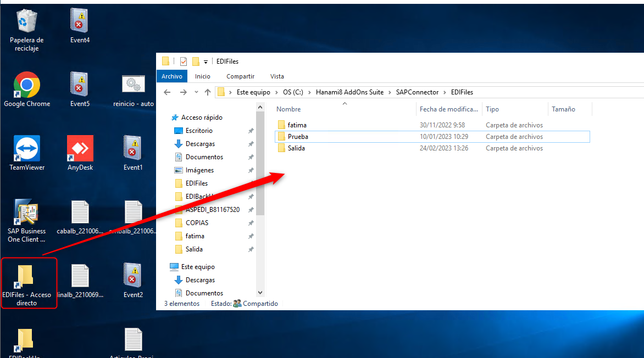Launch TeamViewer from the desktop

click(27, 153)
